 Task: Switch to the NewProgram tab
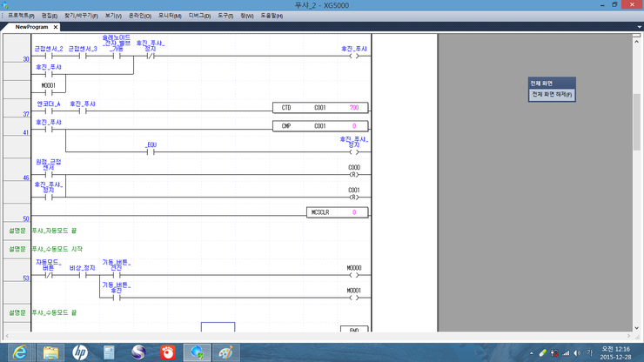(x=32, y=27)
